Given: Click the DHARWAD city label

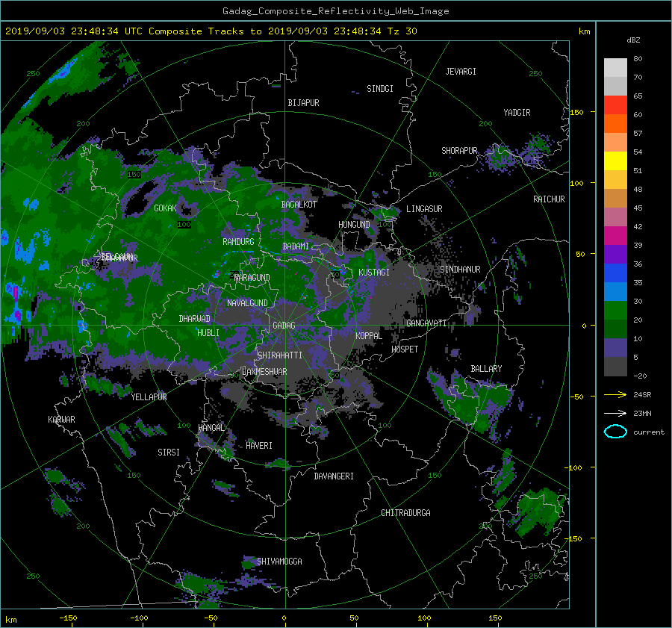Looking at the screenshot, I should [195, 319].
